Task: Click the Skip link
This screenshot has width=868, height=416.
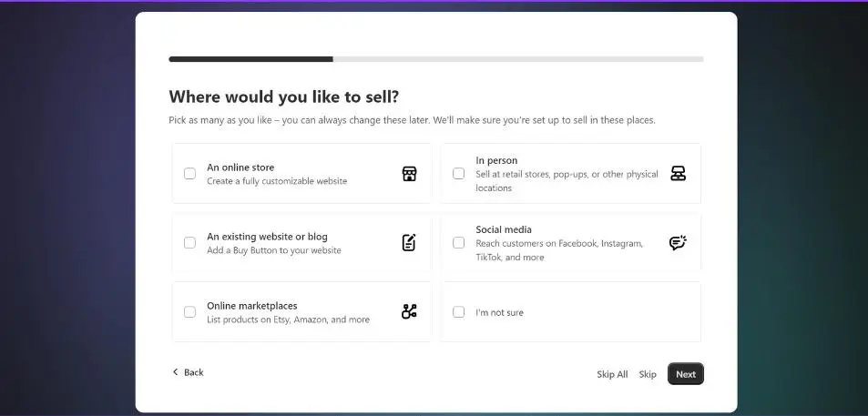Action: (647, 374)
